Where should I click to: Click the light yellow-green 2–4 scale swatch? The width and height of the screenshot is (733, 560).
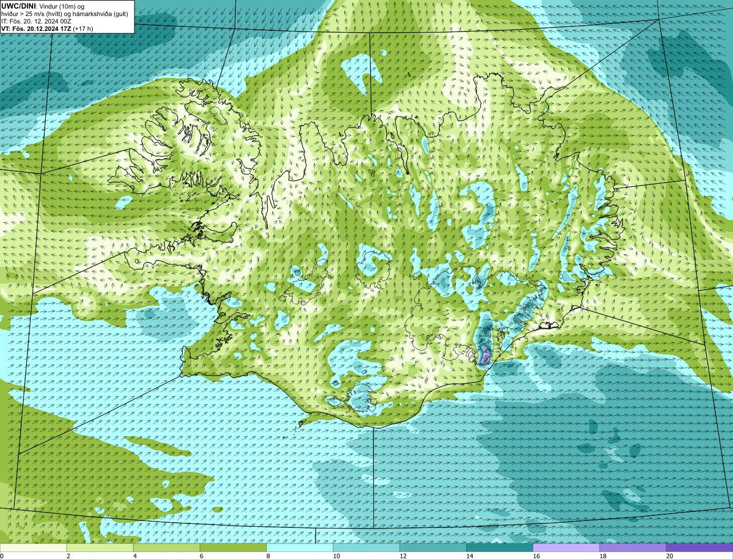coord(100,547)
